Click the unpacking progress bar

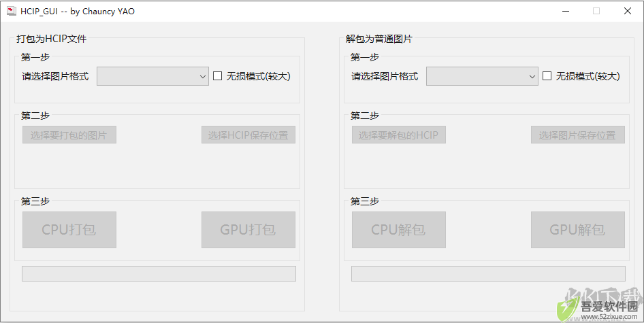point(488,274)
